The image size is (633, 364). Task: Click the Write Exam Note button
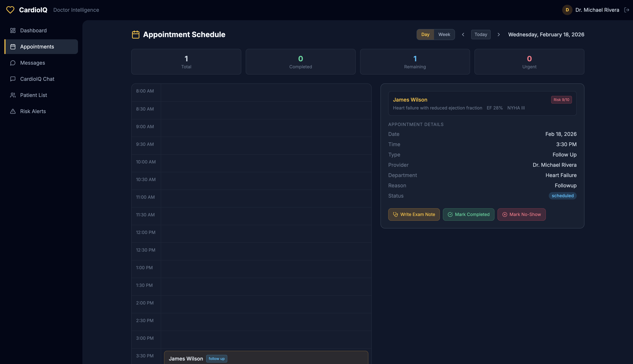(414, 215)
